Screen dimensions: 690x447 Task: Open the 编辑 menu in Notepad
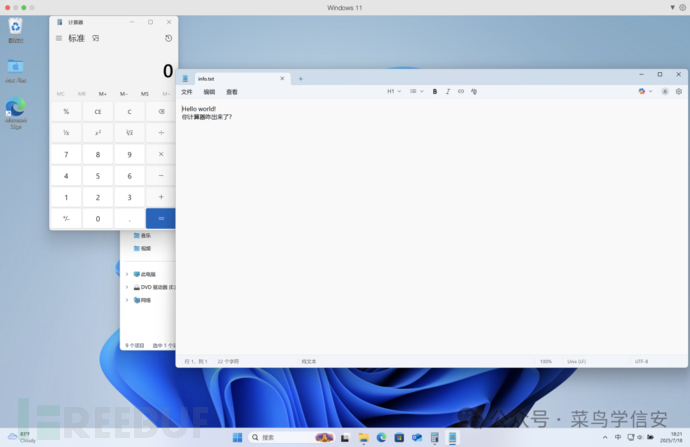pyautogui.click(x=209, y=92)
